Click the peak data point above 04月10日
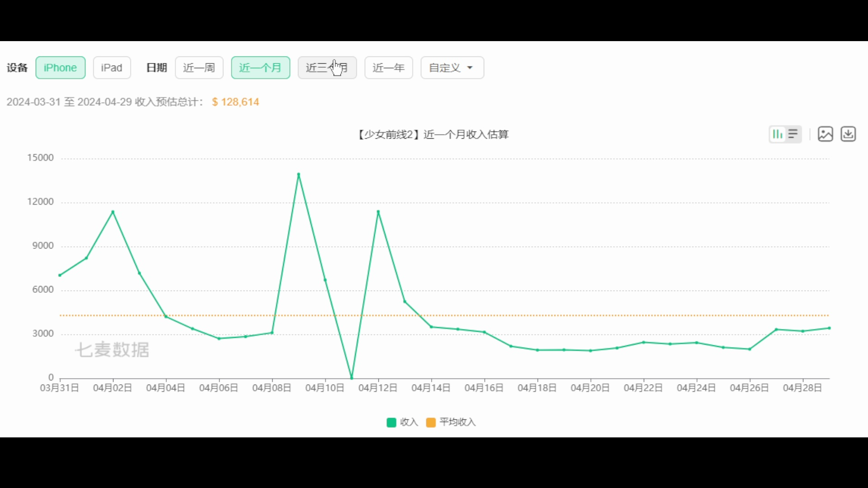Viewport: 868px width, 488px height. (298, 174)
